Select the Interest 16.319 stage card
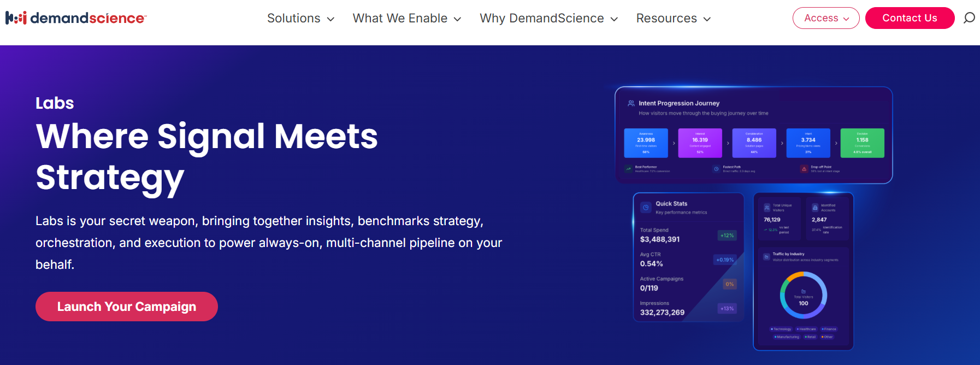 700,143
